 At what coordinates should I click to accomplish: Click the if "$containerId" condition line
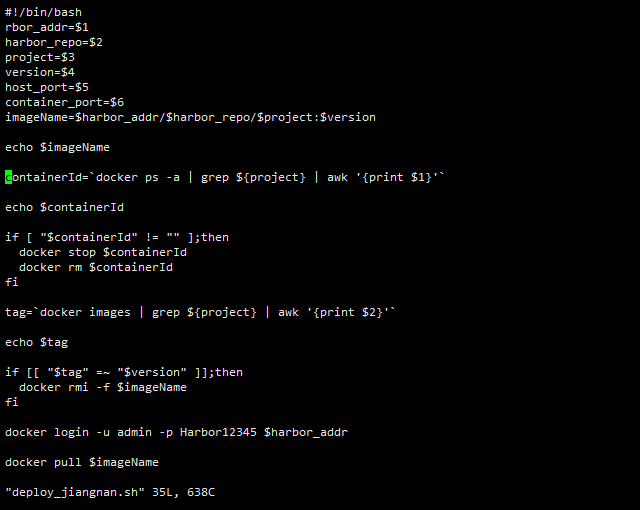pyautogui.click(x=117, y=237)
